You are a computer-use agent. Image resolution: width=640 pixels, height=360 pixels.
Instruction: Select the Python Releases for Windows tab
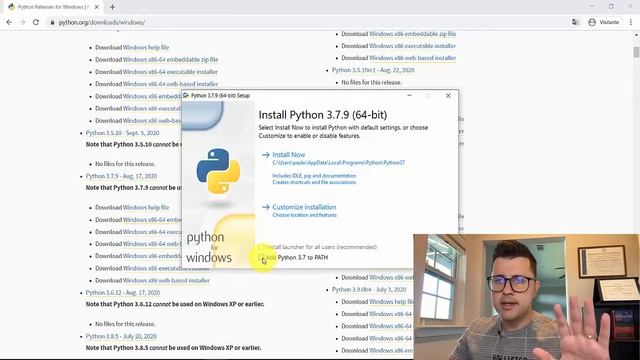click(53, 7)
